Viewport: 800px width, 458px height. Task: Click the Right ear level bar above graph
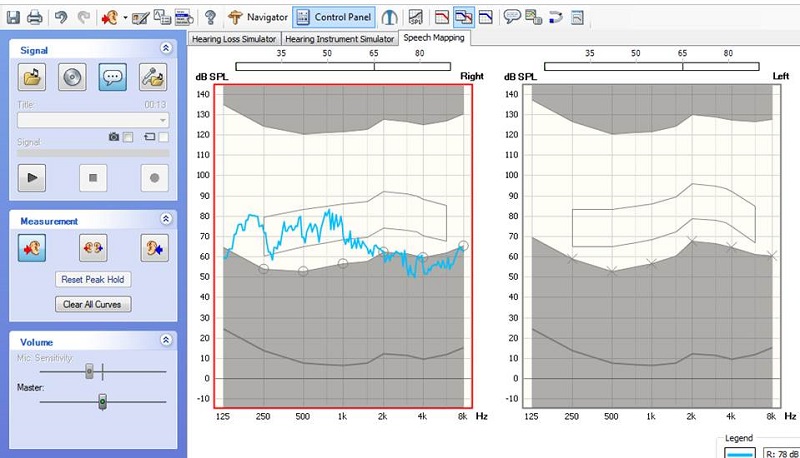[343, 66]
